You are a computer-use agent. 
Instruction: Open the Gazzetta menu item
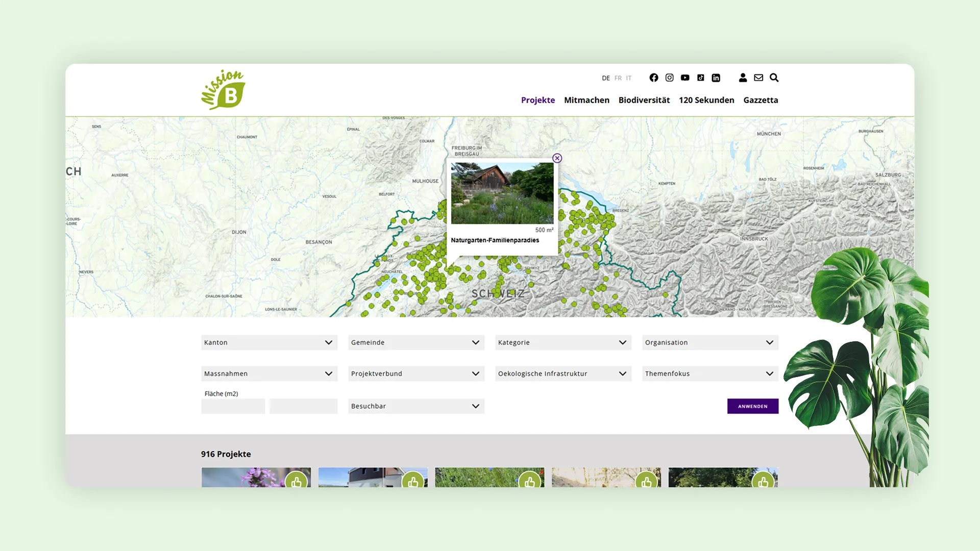pos(761,100)
